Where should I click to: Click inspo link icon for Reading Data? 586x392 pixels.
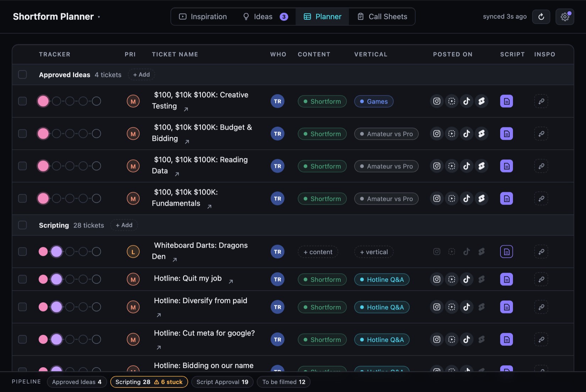click(x=541, y=166)
